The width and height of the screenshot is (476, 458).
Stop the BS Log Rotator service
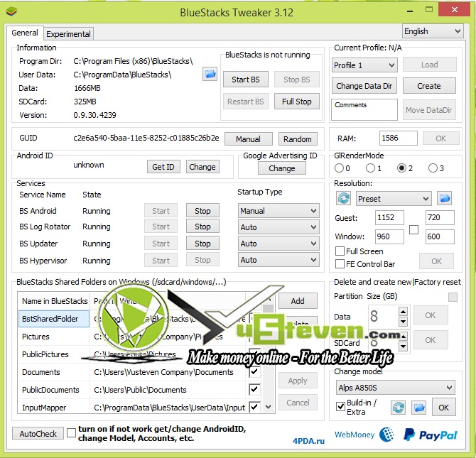202,227
